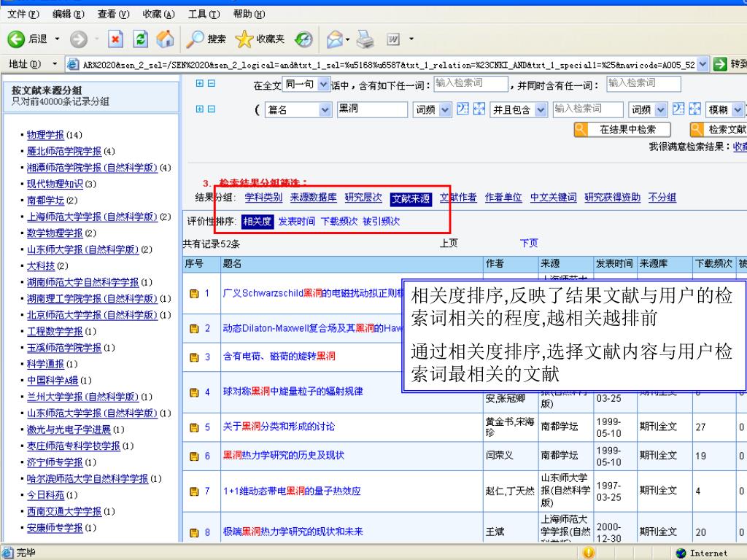Viewport: 747px width, 560px height.
Task: Select 不分组 grouping option
Action: (x=662, y=198)
